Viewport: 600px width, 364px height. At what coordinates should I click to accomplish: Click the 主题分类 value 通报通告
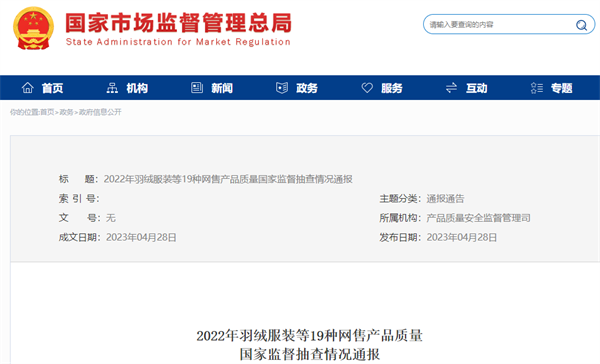[445, 198]
